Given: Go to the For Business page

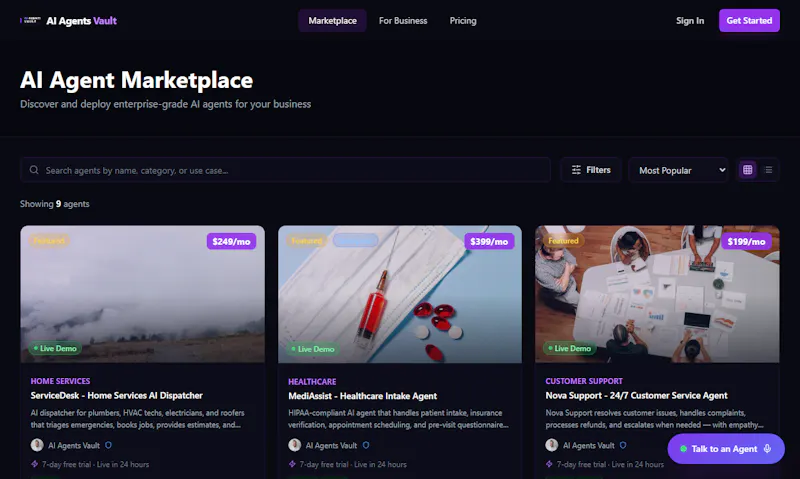Looking at the screenshot, I should 403,21.
